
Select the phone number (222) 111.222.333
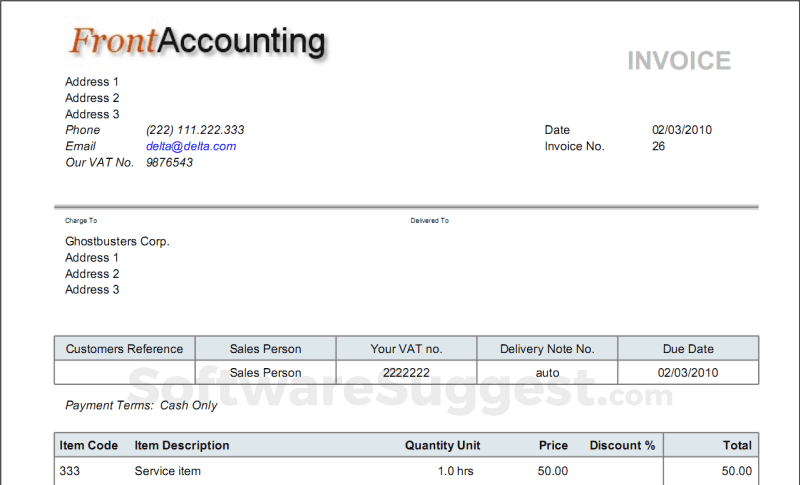pyautogui.click(x=195, y=130)
